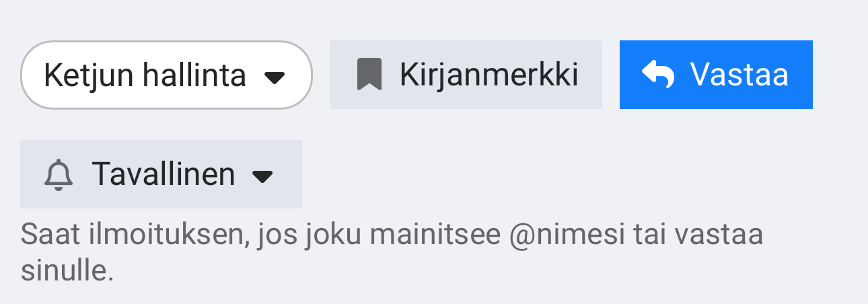The width and height of the screenshot is (868, 304).
Task: Reply to the thread with Vastaa
Action: pos(716,75)
